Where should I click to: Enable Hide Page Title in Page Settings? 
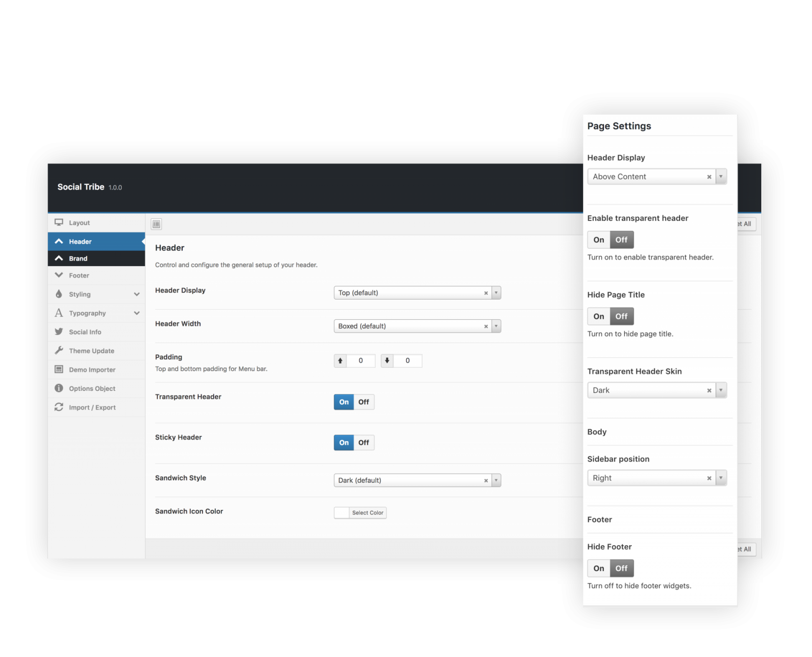pos(598,316)
